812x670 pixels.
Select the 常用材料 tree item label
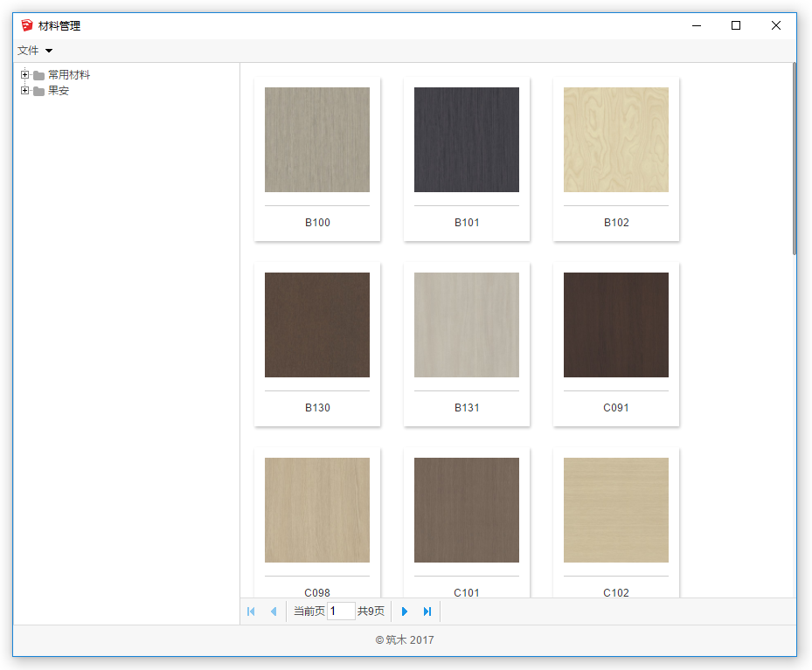(x=69, y=75)
